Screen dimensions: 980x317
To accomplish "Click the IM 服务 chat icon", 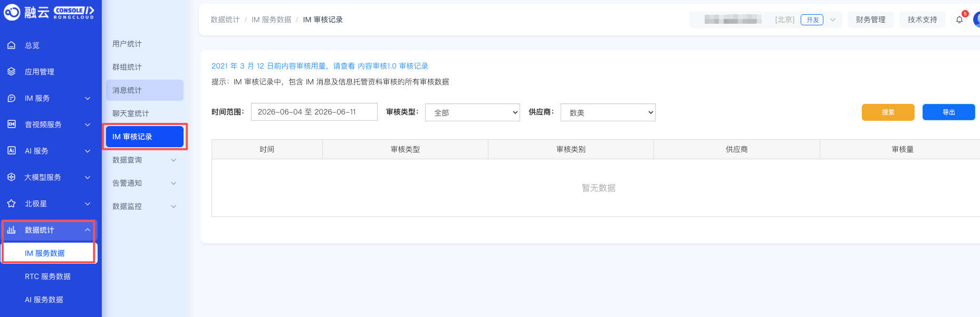I will click(x=11, y=98).
